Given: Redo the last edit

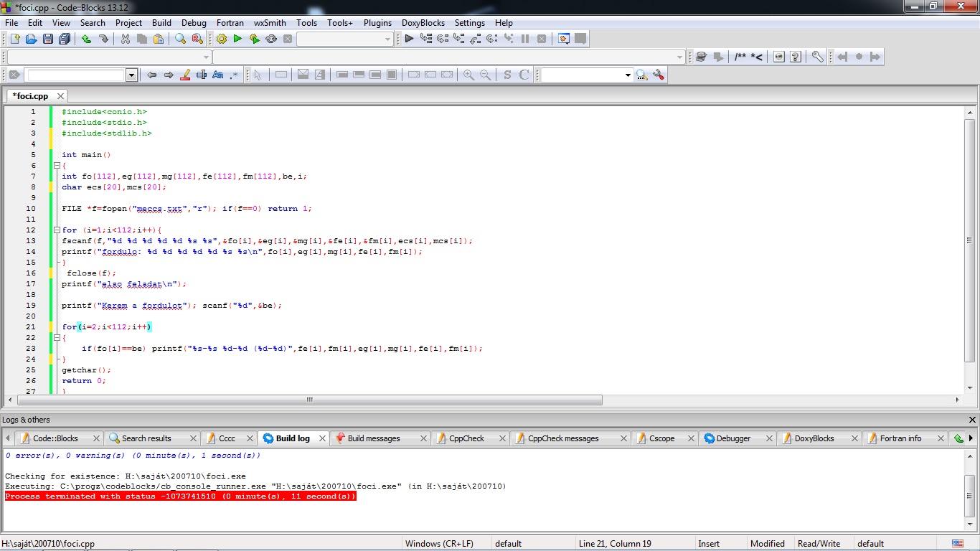Looking at the screenshot, I should (103, 39).
